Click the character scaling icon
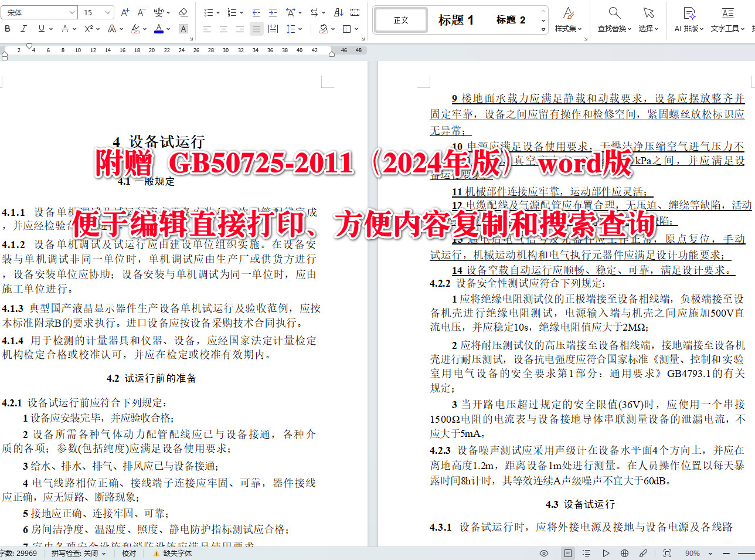This screenshot has height=560, width=755. point(291,12)
